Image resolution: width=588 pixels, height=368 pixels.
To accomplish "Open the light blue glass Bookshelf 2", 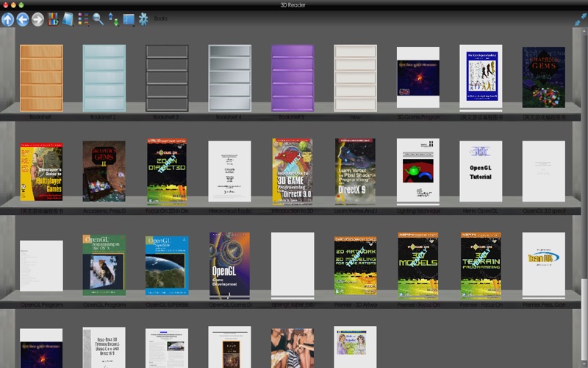I will (x=104, y=78).
